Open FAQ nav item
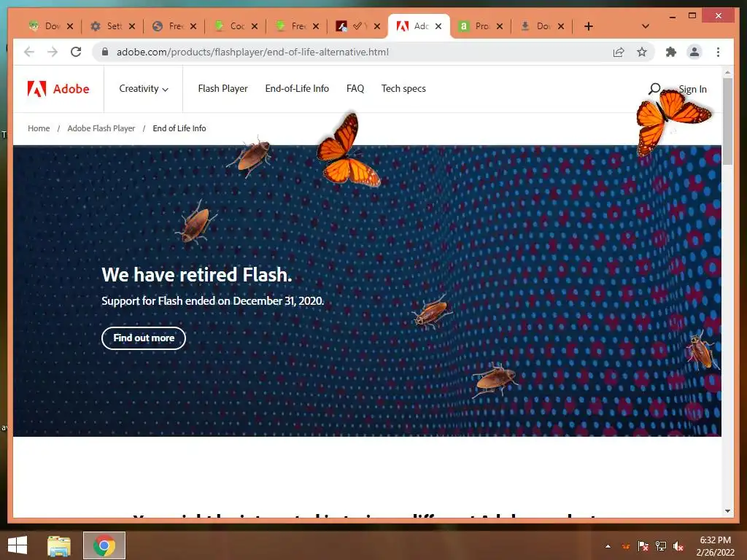This screenshot has width=747, height=560. [x=355, y=88]
